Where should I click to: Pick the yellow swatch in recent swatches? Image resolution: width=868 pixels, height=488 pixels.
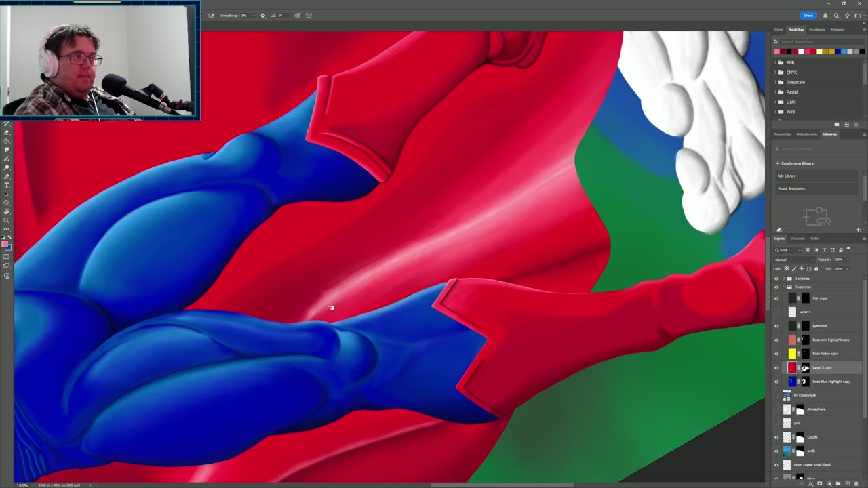(x=819, y=52)
